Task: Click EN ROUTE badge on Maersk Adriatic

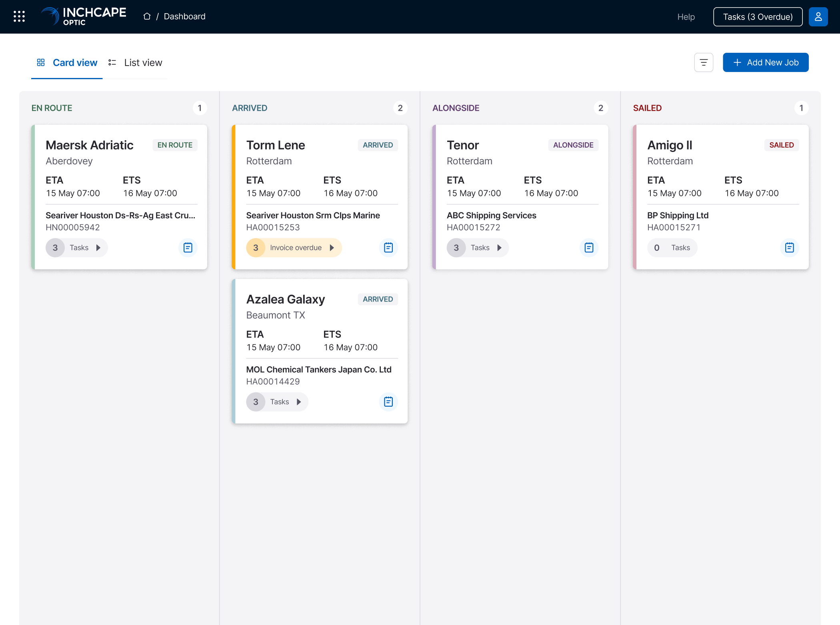Action: (175, 145)
